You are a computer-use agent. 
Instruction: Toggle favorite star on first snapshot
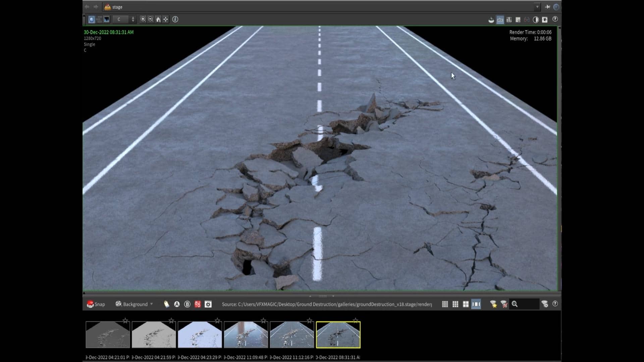click(x=125, y=321)
